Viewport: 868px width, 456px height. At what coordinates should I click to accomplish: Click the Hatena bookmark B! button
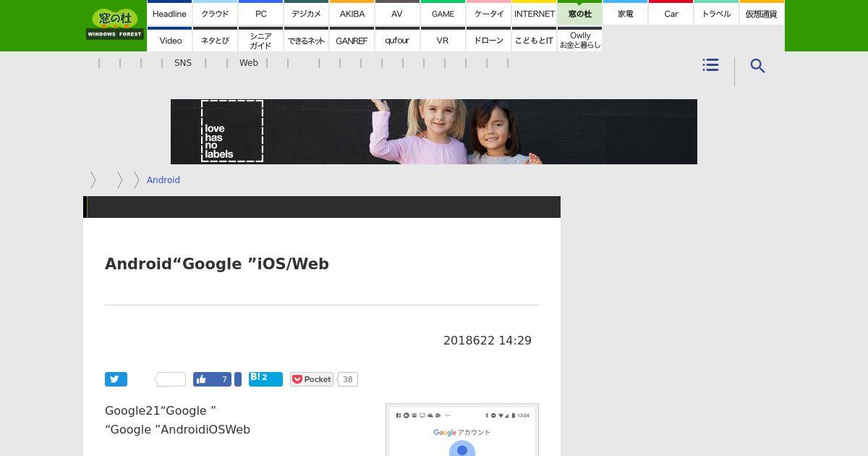pos(265,379)
